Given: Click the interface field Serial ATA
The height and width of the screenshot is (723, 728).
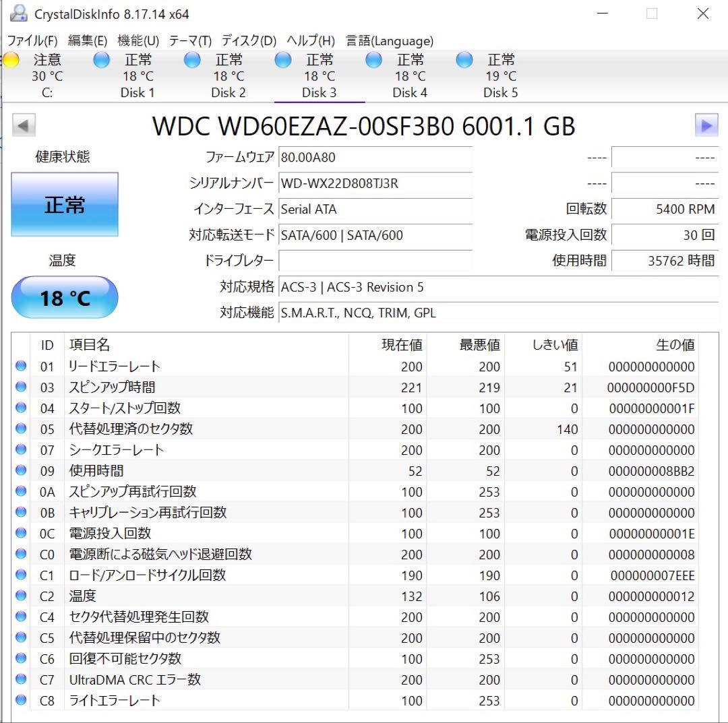Looking at the screenshot, I should 375,210.
